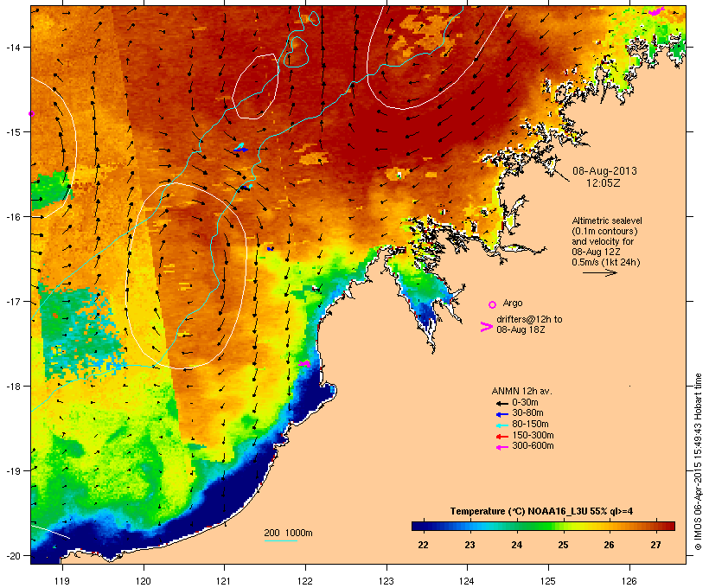Click the longitude axis label 122
The width and height of the screenshot is (709, 588).
305,581
